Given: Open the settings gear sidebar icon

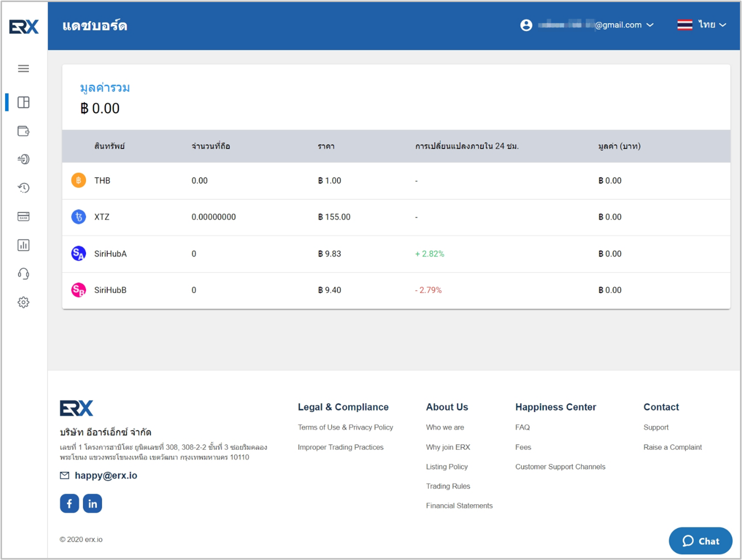Looking at the screenshot, I should [x=23, y=302].
